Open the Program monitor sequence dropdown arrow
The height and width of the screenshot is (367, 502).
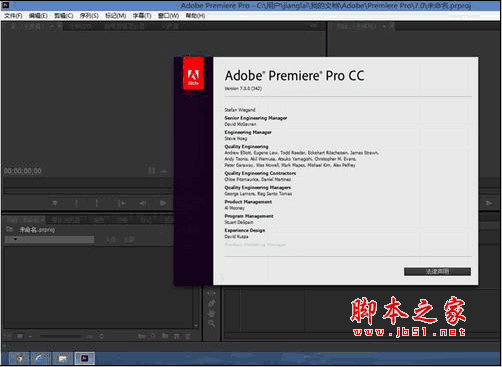(x=384, y=26)
